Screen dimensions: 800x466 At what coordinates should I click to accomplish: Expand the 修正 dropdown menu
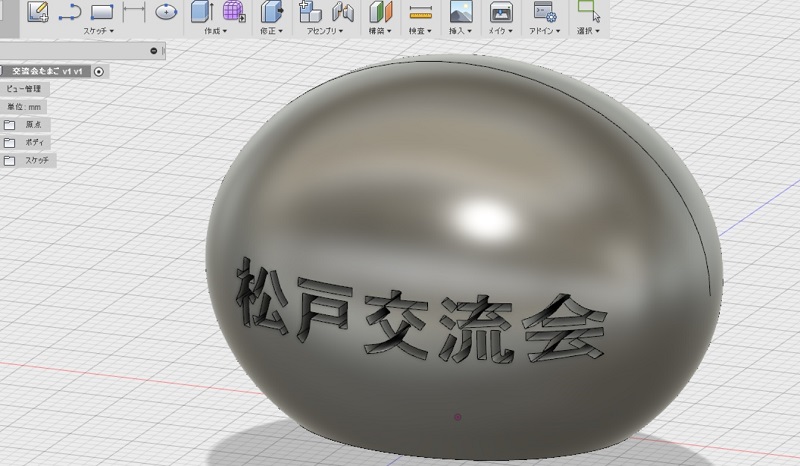coord(271,31)
